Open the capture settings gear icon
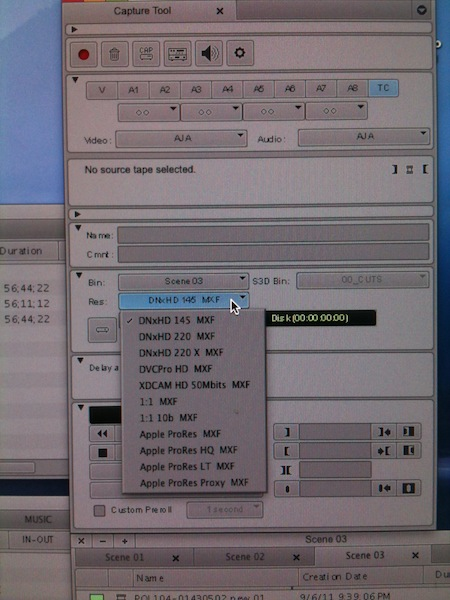 point(240,53)
